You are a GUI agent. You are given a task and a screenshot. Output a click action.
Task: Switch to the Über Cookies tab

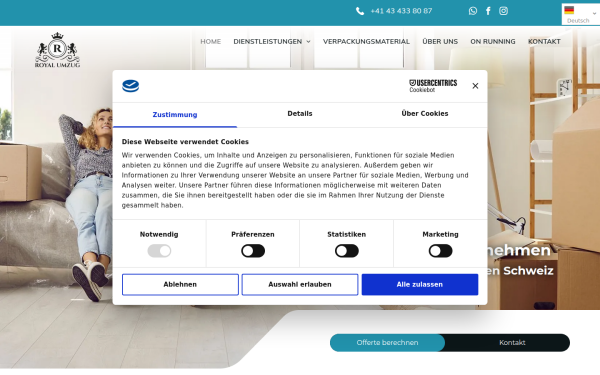[x=425, y=114]
